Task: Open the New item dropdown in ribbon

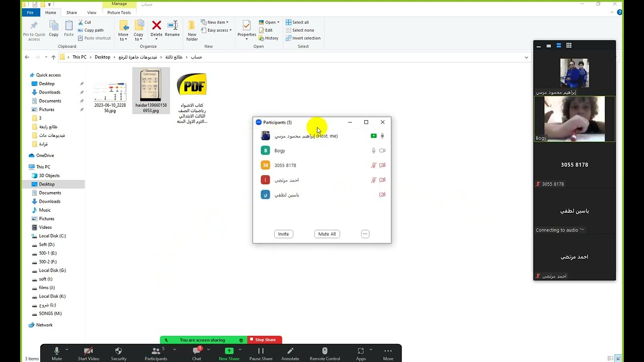Action: pyautogui.click(x=215, y=22)
